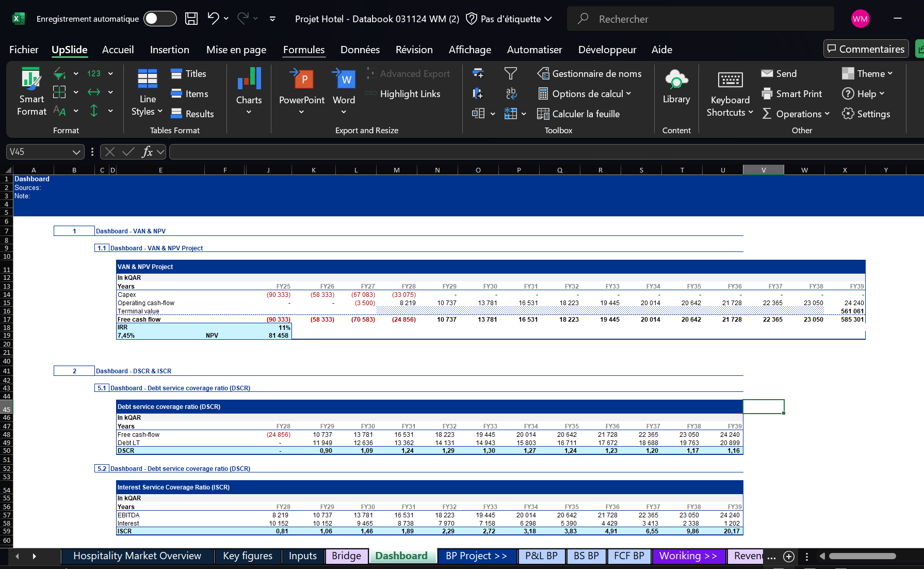Open the Charts tool
924x569 pixels.
coord(249,80)
